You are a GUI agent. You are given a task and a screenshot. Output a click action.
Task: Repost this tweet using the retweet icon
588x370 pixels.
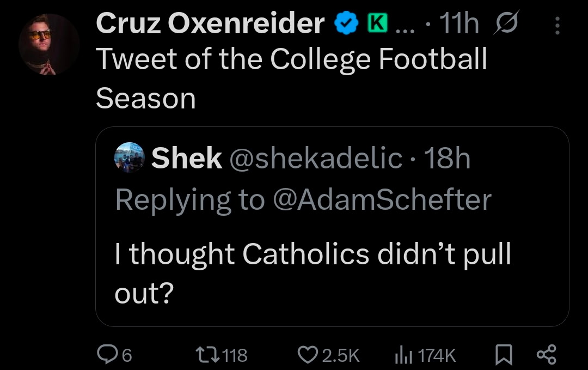pos(212,355)
